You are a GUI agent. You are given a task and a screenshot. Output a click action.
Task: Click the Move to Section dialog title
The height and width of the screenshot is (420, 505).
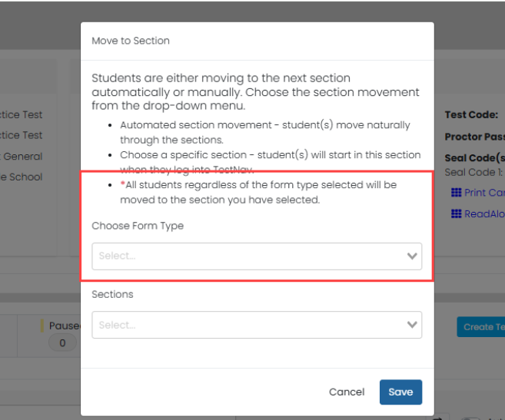[x=131, y=41]
